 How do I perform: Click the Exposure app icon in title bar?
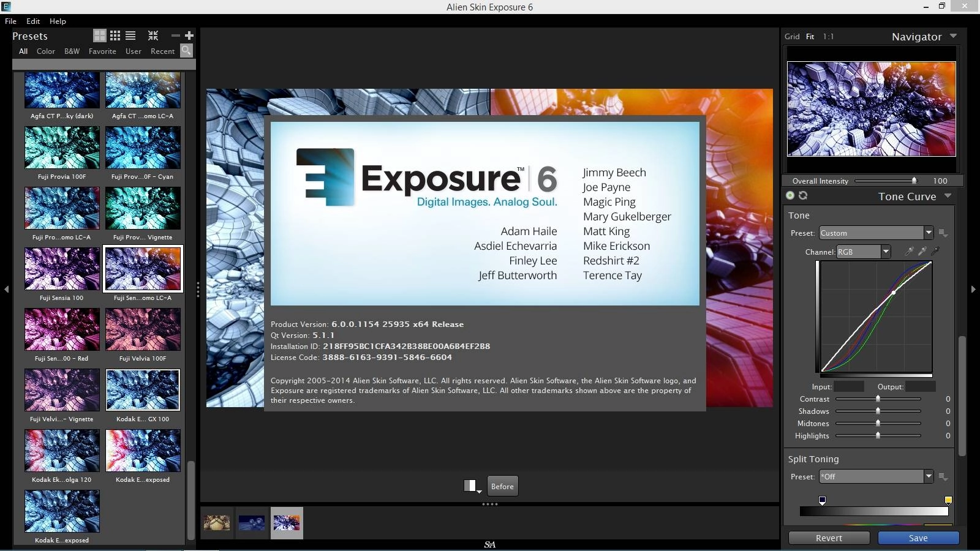click(x=6, y=6)
